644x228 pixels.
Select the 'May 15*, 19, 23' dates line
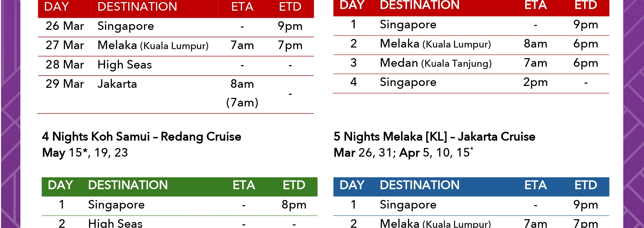85,153
